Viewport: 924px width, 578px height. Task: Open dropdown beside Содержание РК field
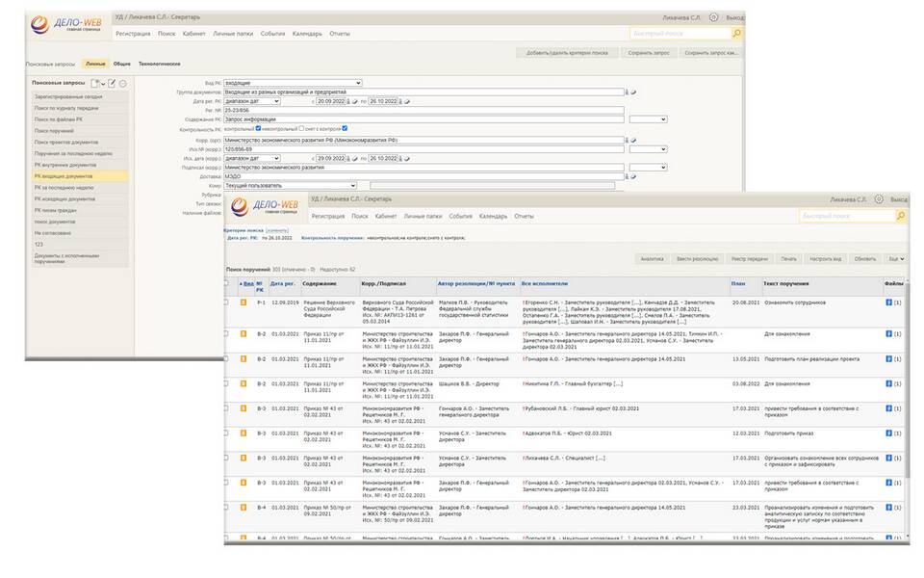pos(648,119)
